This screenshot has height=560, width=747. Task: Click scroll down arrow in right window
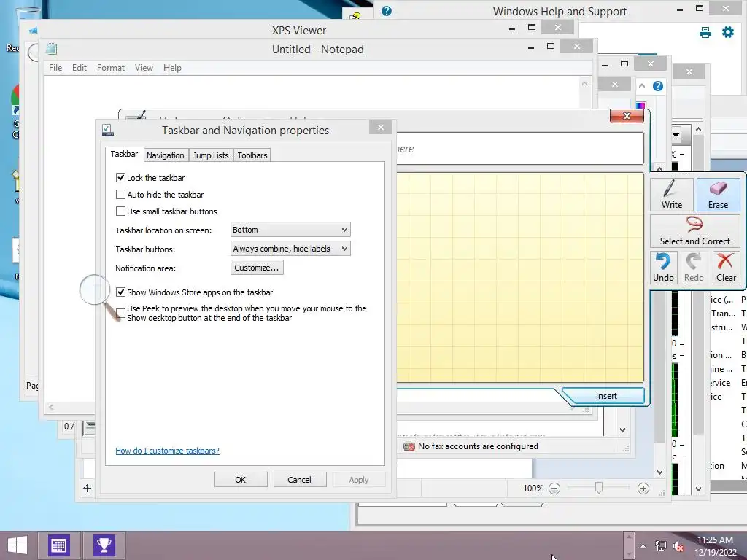[x=698, y=489]
